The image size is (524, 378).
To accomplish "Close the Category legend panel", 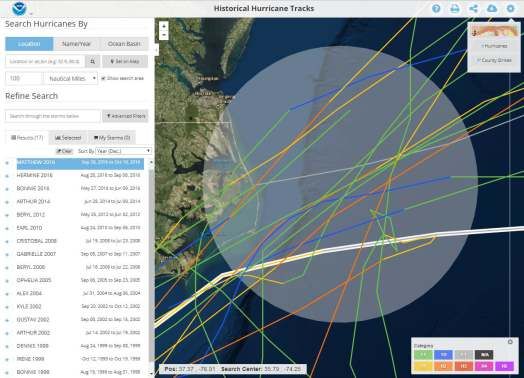I will click(510, 342).
